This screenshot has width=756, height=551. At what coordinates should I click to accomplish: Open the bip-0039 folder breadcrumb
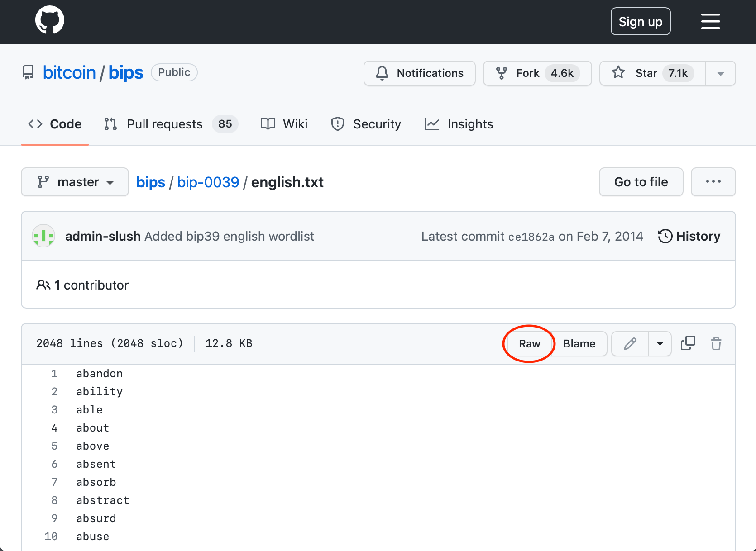pos(208,182)
